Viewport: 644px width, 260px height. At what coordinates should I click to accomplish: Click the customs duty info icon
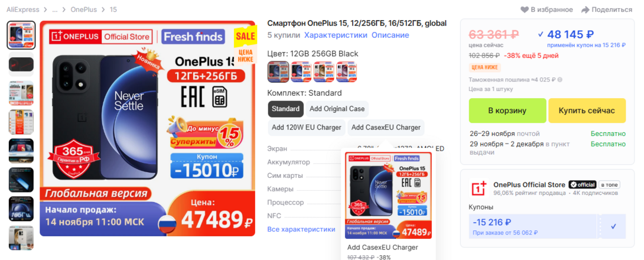560,80
